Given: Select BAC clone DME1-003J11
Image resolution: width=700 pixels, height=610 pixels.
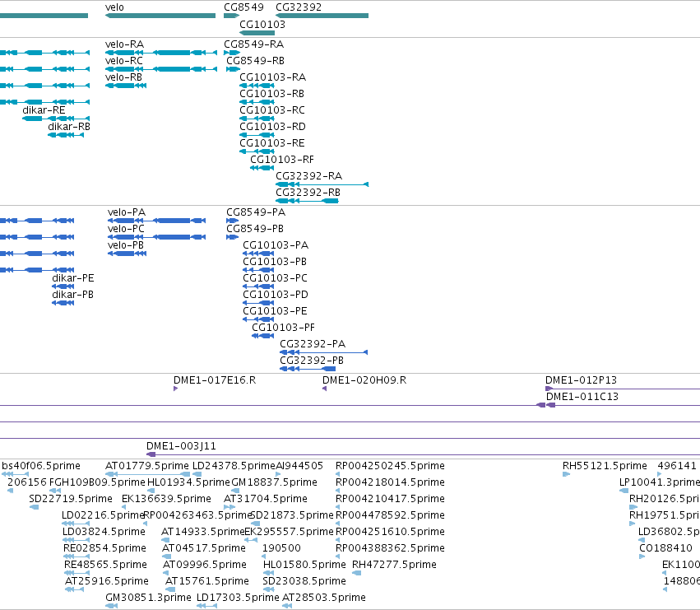Looking at the screenshot, I should coord(424,455).
